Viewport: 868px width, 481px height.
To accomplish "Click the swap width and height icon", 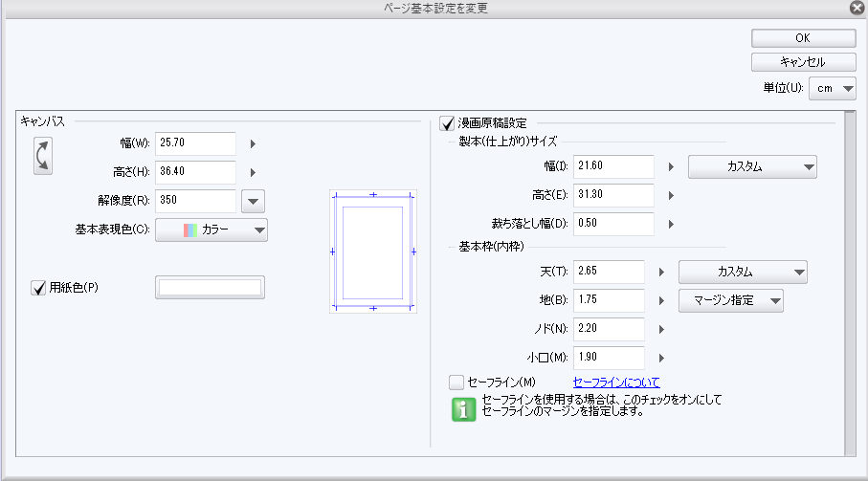I will tap(44, 157).
